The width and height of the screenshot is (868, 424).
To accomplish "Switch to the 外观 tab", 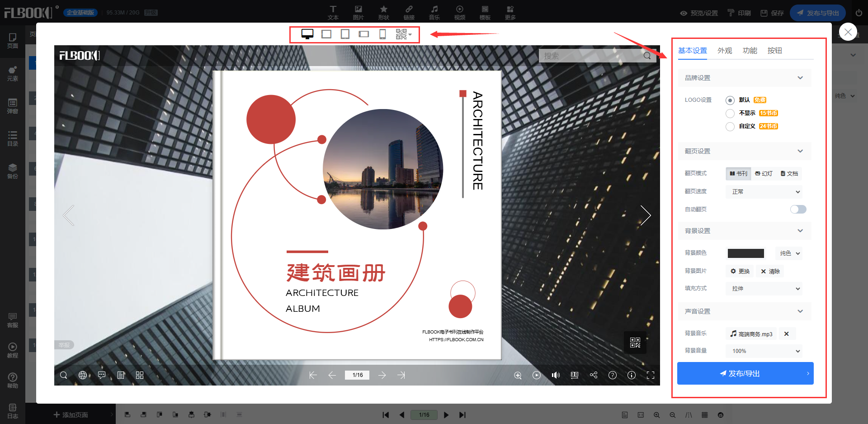I will pos(725,51).
